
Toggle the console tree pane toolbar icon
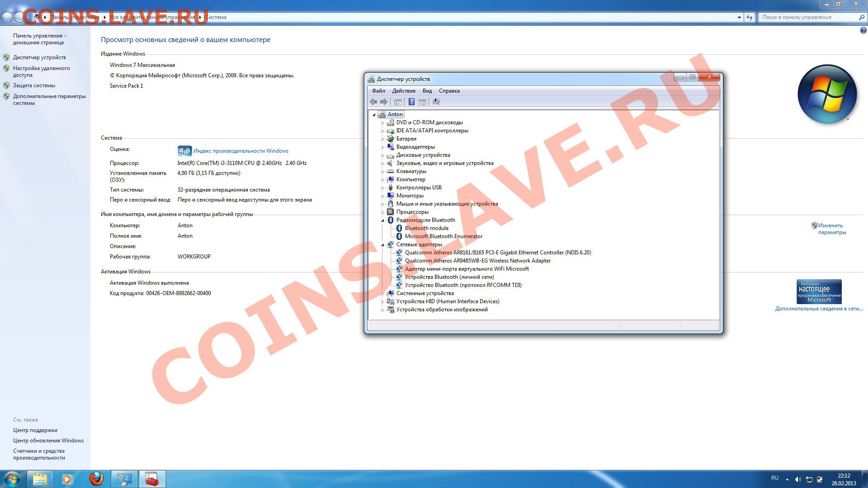pos(398,102)
